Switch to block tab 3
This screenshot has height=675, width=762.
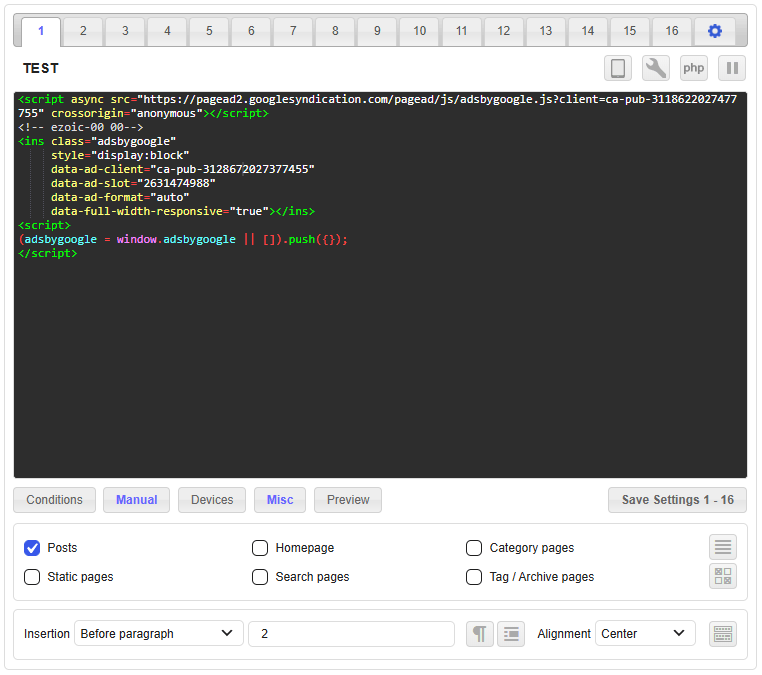125,32
